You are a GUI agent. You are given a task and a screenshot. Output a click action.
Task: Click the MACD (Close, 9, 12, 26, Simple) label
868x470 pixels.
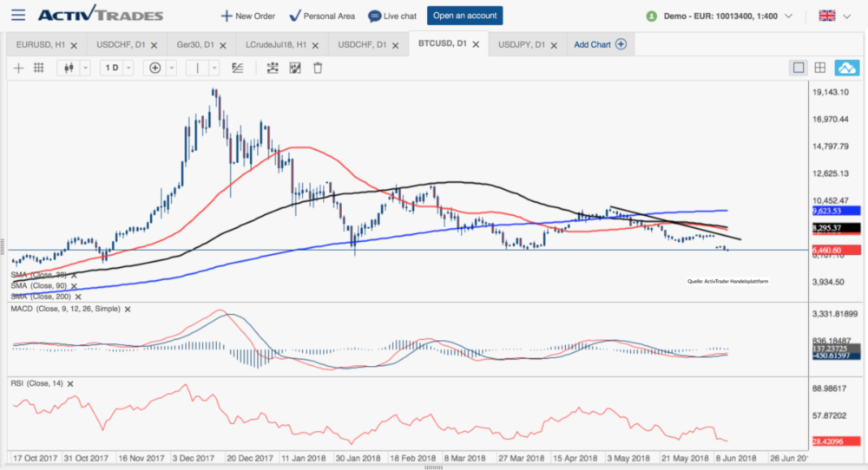[65, 309]
